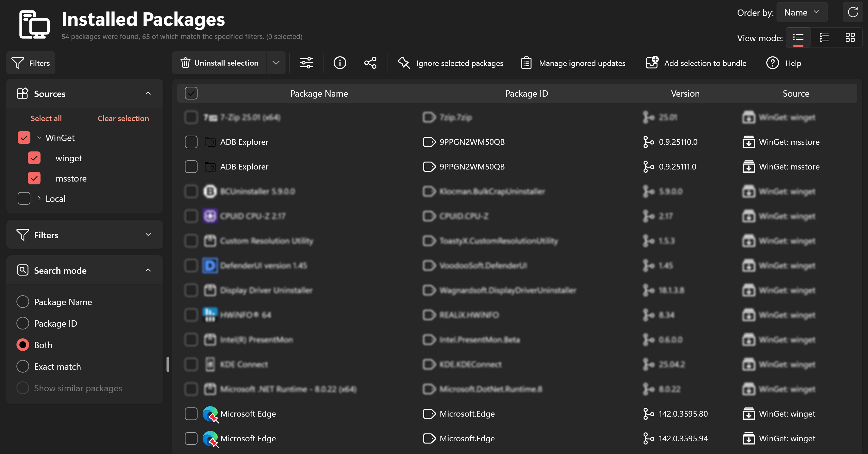Click the reload packages refresh icon
868x454 pixels.
(x=852, y=12)
